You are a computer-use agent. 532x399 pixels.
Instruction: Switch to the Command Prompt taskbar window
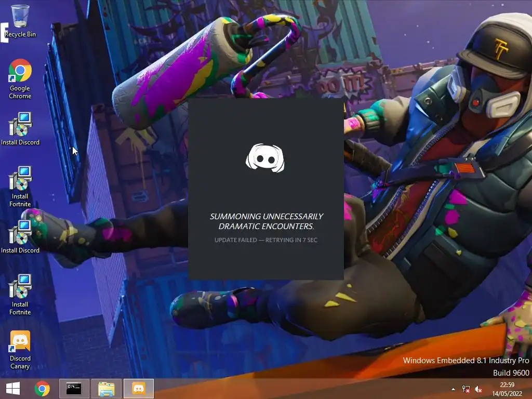tap(74, 389)
